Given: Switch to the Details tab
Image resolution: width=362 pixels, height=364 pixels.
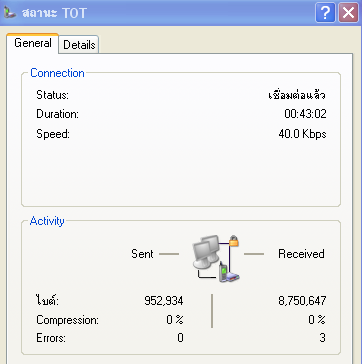Looking at the screenshot, I should pos(79,45).
